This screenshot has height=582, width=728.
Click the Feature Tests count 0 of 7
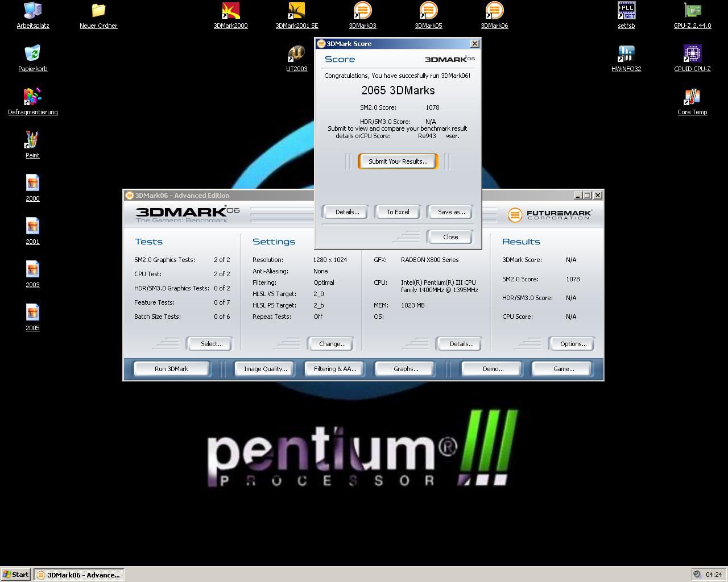(222, 302)
